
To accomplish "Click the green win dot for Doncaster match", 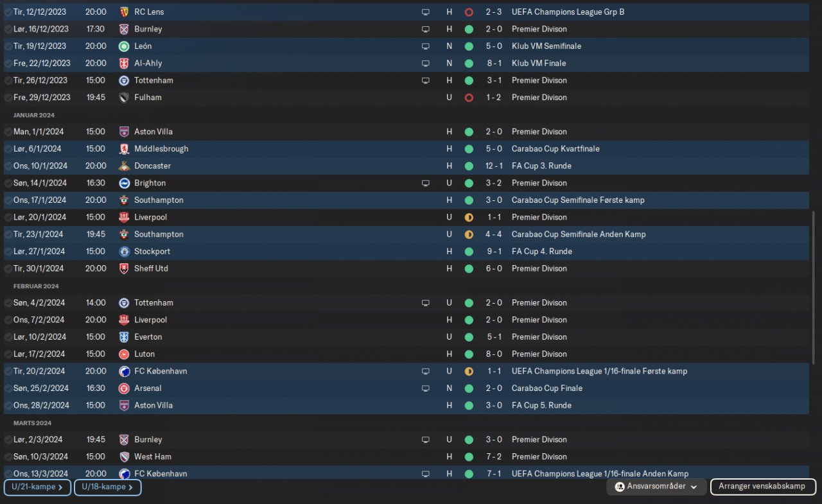I will [469, 166].
